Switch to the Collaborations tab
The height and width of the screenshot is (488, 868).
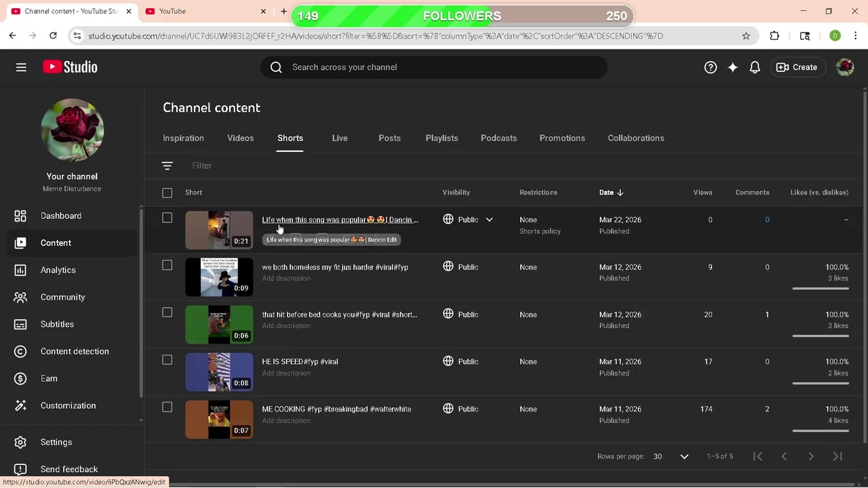(635, 138)
